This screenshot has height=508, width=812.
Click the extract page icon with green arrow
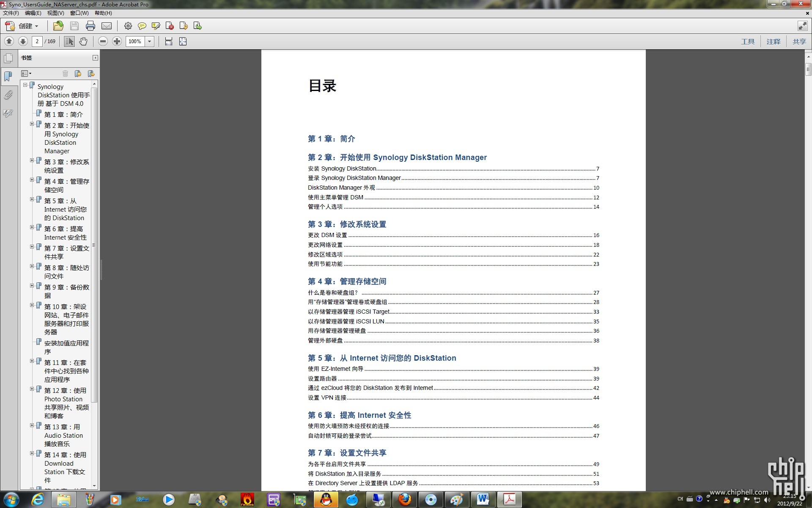(198, 26)
